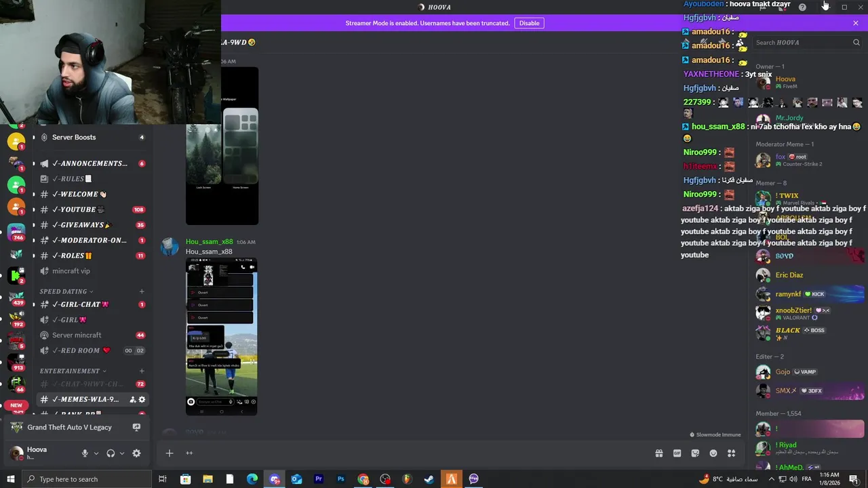The image size is (868, 488).
Task: Dismiss the Streamer Mode banner
Action: pyautogui.click(x=856, y=23)
